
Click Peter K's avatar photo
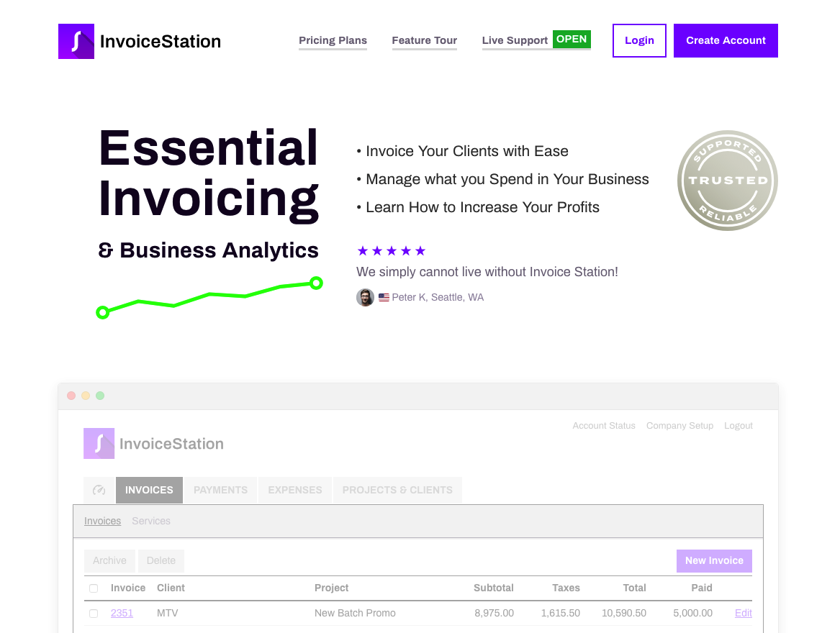(365, 297)
